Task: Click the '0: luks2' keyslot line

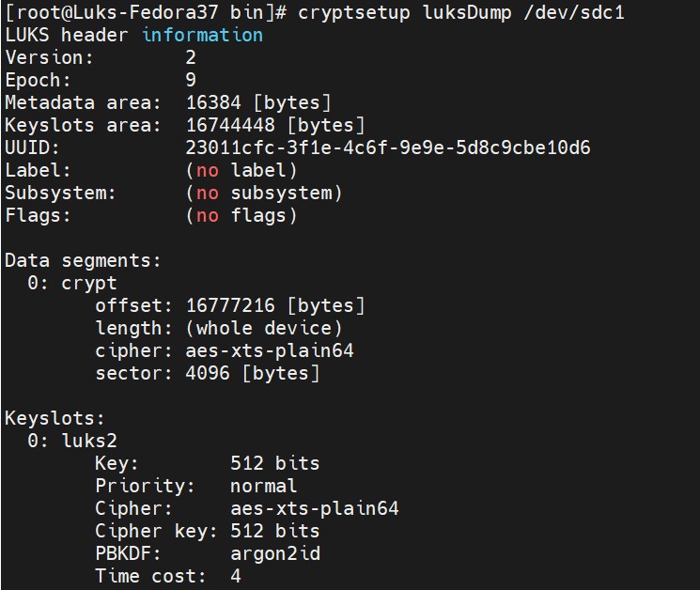Action: pyautogui.click(x=72, y=441)
